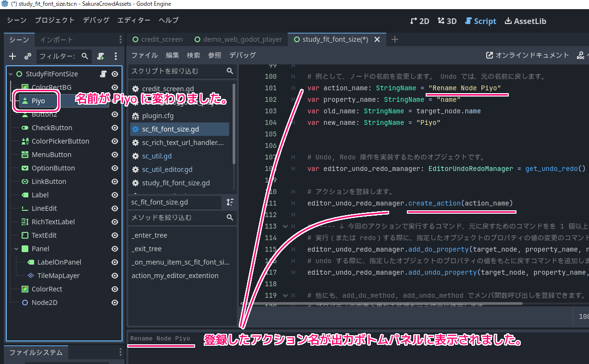Click the magnifier in the method filter box

(x=230, y=218)
